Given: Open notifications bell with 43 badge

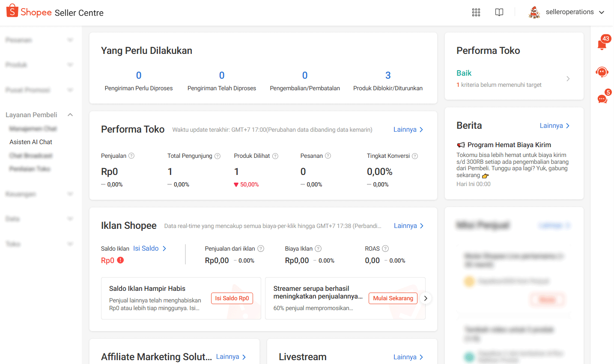Looking at the screenshot, I should coord(602,44).
